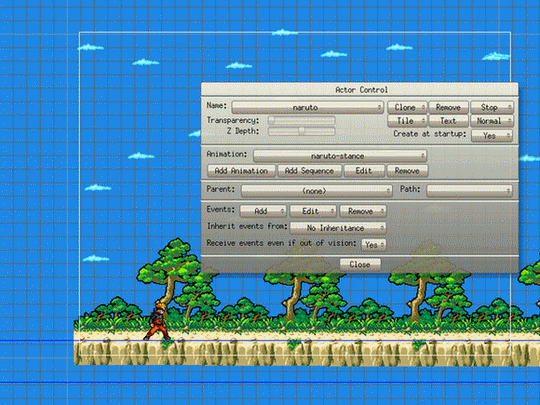Image resolution: width=540 pixels, height=405 pixels.
Task: Open the Stop dropdown
Action: tap(492, 107)
